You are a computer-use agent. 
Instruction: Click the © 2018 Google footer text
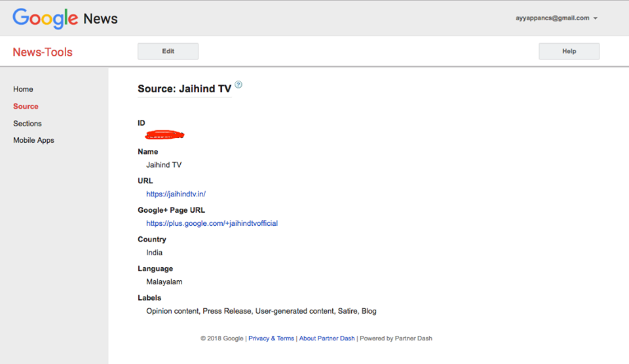[x=222, y=338]
